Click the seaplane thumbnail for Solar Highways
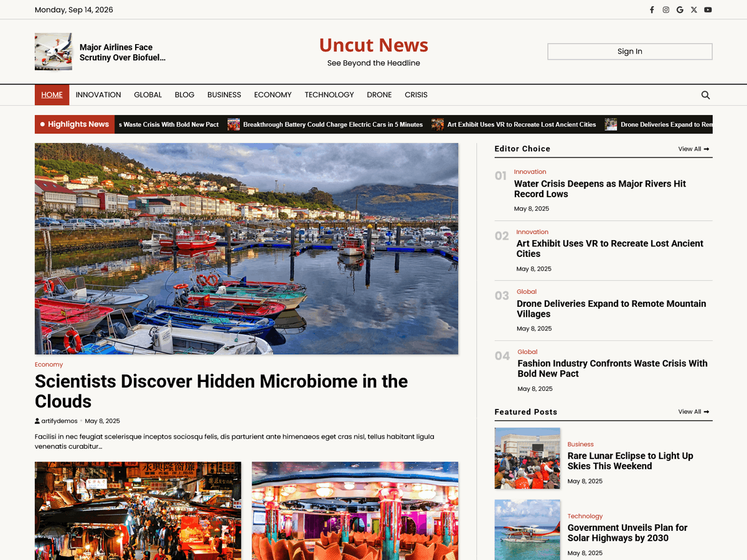The width and height of the screenshot is (747, 560). pos(527,530)
